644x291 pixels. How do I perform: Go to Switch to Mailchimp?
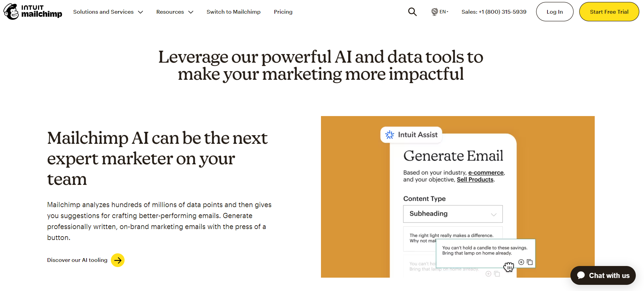[233, 12]
